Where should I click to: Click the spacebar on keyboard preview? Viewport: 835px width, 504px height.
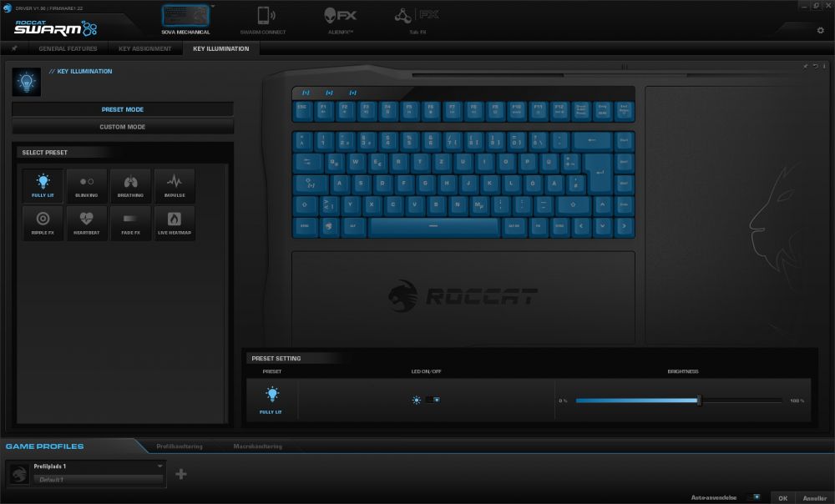pyautogui.click(x=433, y=226)
